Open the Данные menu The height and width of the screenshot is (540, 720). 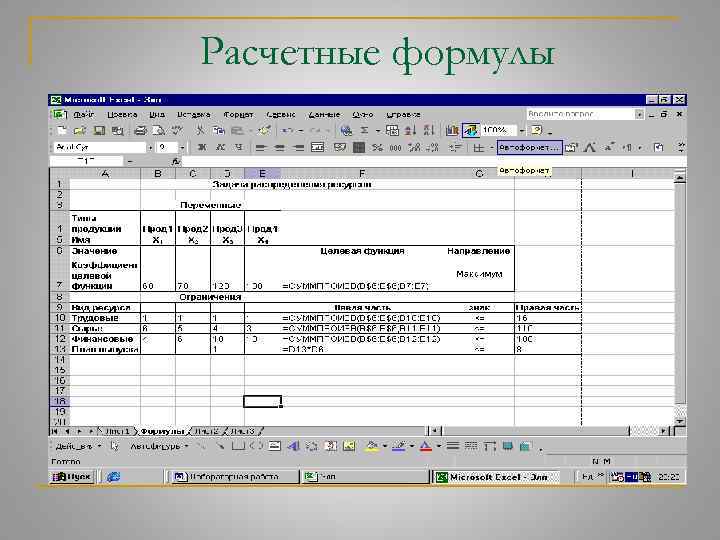324,114
